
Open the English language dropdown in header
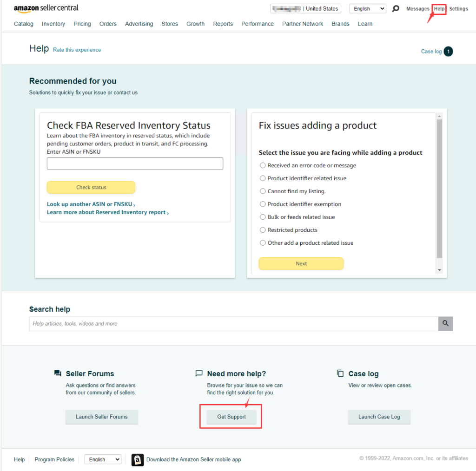pyautogui.click(x=367, y=9)
